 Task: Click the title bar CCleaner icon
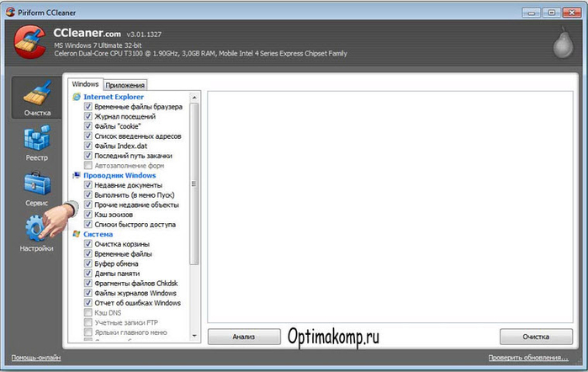click(10, 12)
